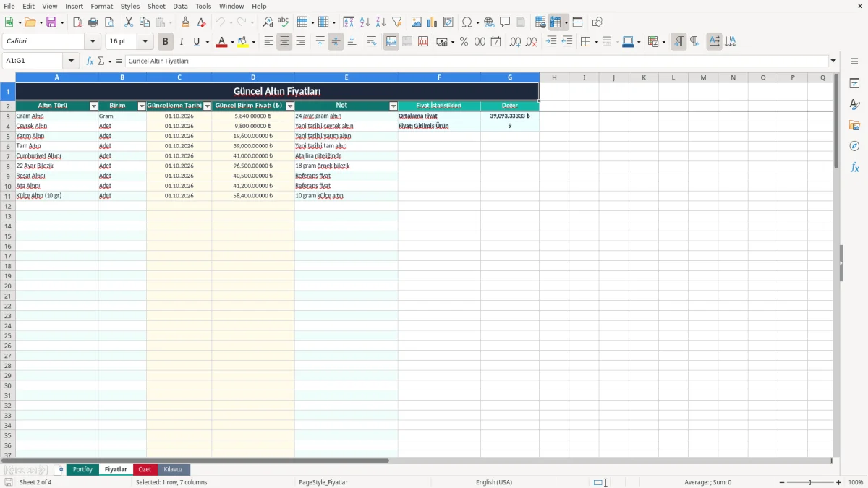Select the Clone Formatting paintbrush

(x=186, y=22)
